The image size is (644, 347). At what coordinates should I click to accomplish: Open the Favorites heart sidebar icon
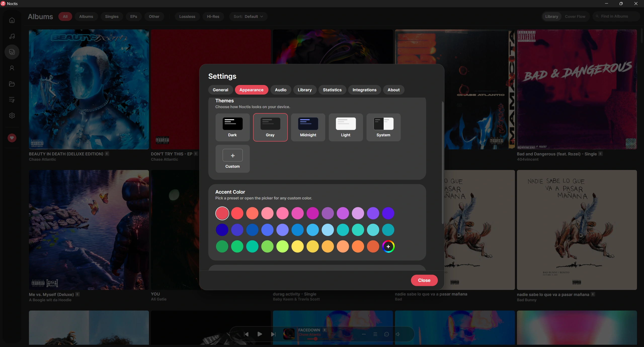(x=12, y=138)
